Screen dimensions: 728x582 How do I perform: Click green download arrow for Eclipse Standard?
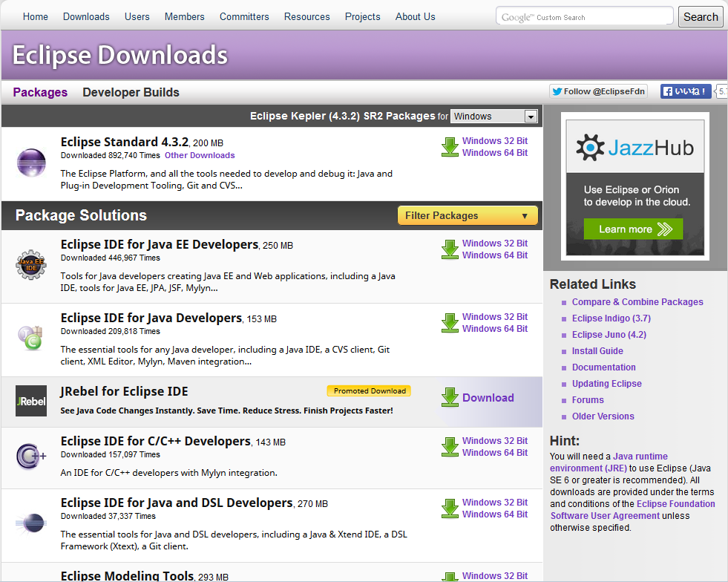[x=450, y=147]
